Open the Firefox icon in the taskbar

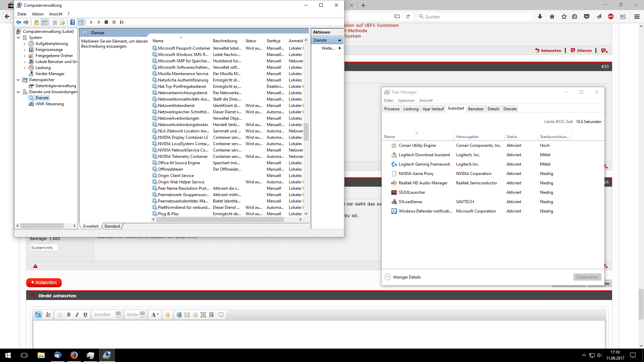74,355
